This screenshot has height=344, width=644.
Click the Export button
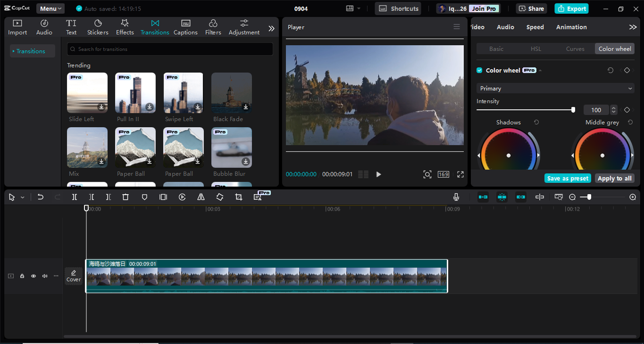click(x=572, y=9)
